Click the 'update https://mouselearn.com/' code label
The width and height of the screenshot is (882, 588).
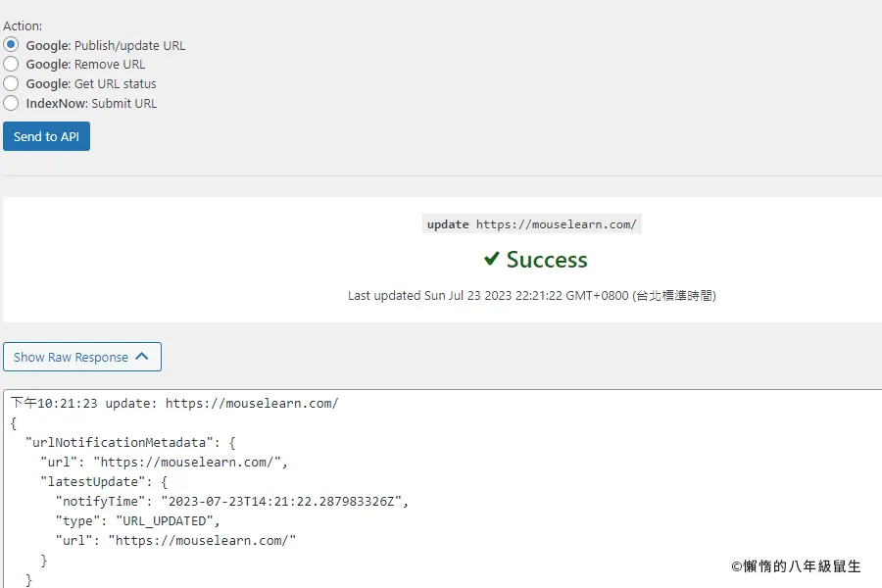click(531, 224)
